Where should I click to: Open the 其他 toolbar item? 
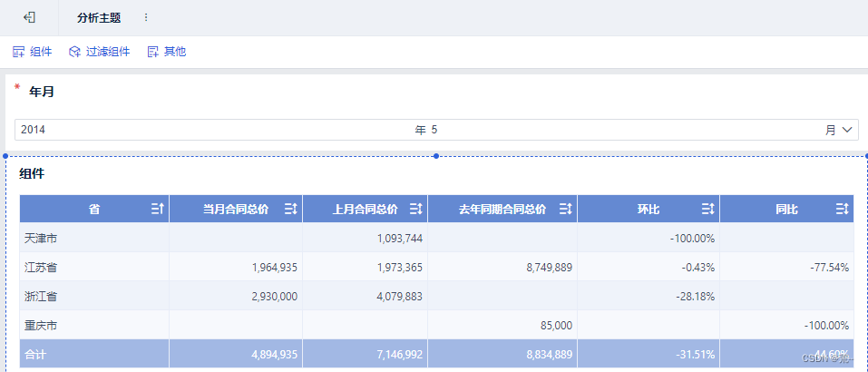coord(167,52)
